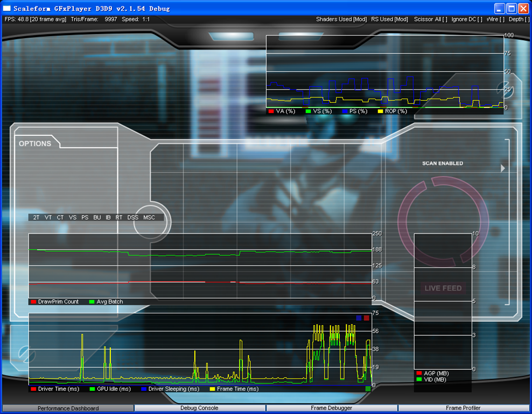This screenshot has width=532, height=414.
Task: Click the VA (%) legend label
Action: tap(285, 111)
